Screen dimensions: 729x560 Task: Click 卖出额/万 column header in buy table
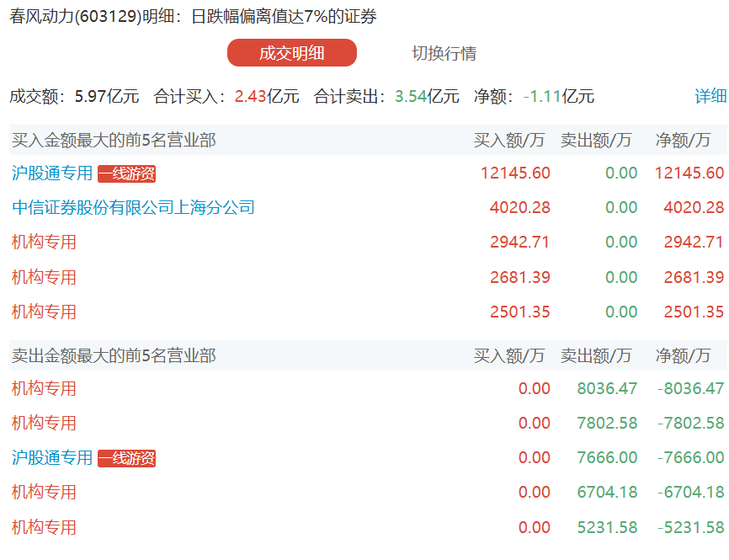[595, 140]
